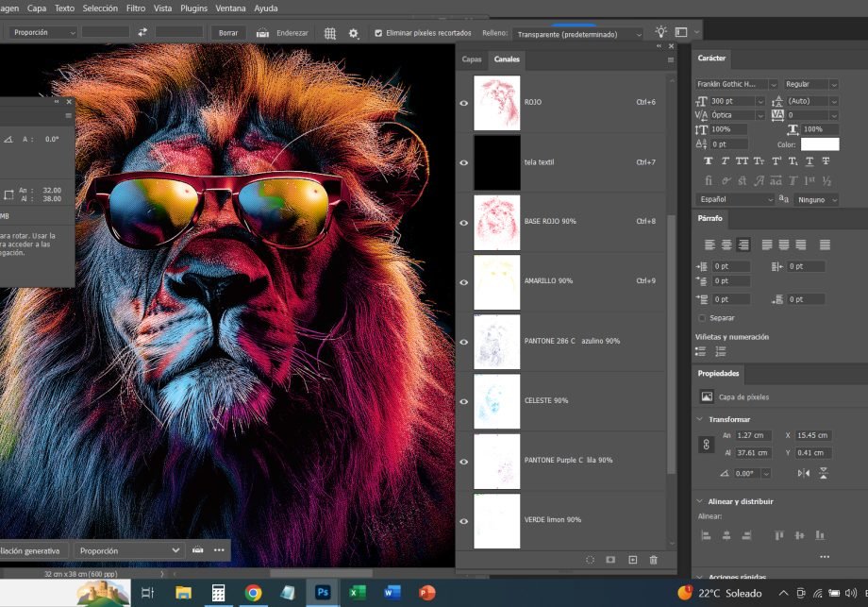This screenshot has height=607, width=868.
Task: Switch to the Capas tab
Action: click(471, 59)
